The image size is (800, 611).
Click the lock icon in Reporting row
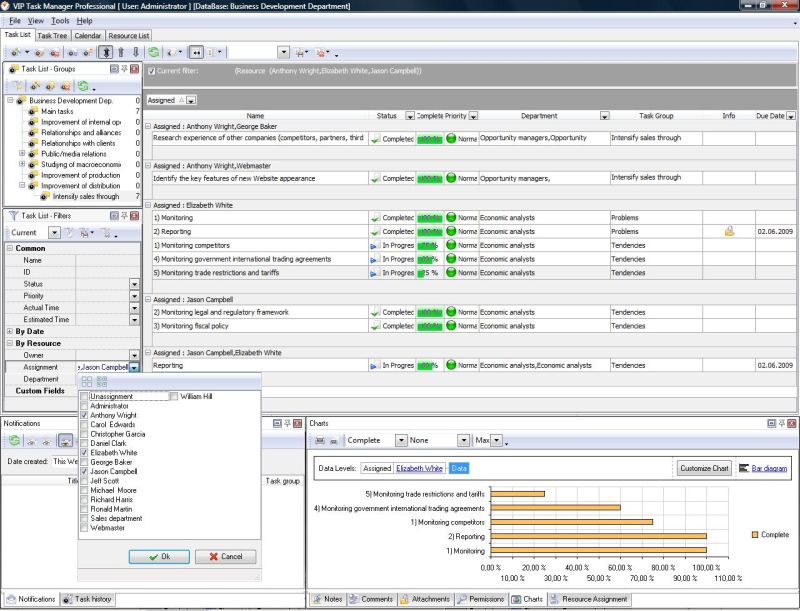tap(729, 231)
